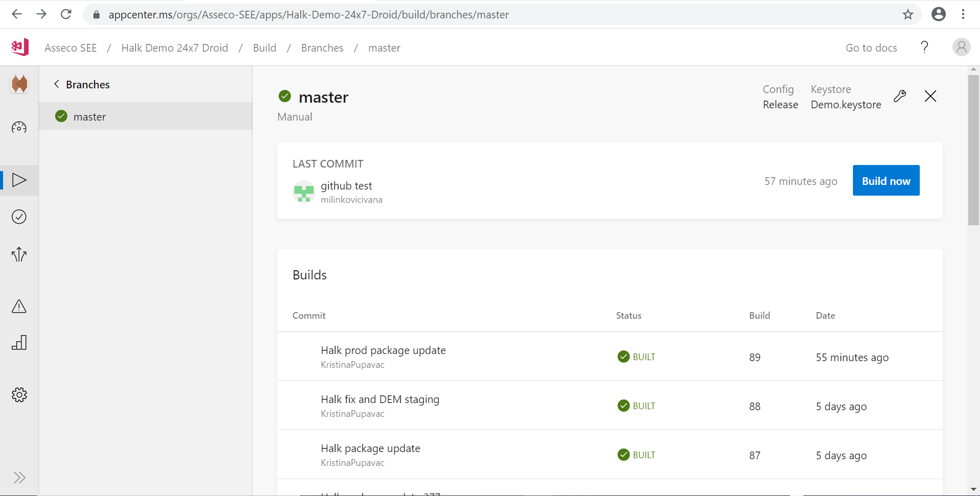Open the Distribute icon in sidebar
This screenshot has height=496, width=980.
click(19, 254)
